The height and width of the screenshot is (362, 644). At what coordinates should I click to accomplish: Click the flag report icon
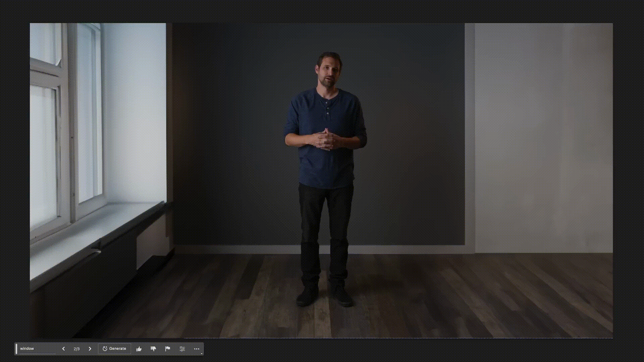tap(168, 349)
